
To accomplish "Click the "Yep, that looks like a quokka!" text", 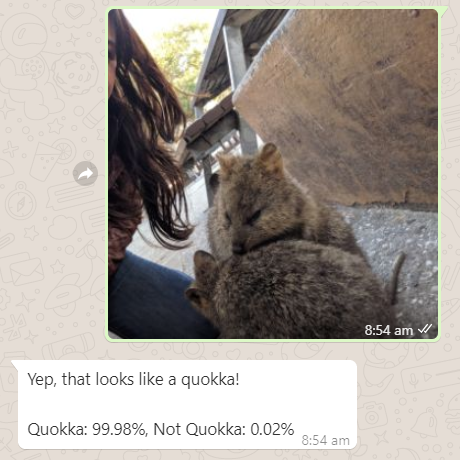I will [133, 379].
